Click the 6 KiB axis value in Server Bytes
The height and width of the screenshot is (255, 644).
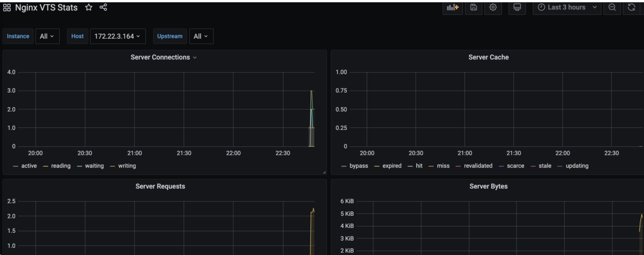tap(347, 201)
